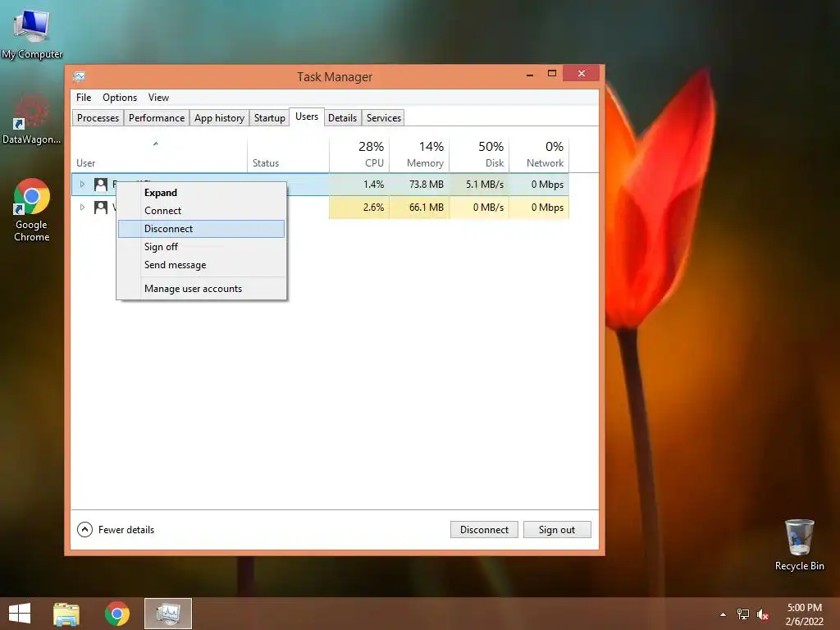Choose Sign off in the context menu
The height and width of the screenshot is (630, 840).
tap(202, 247)
